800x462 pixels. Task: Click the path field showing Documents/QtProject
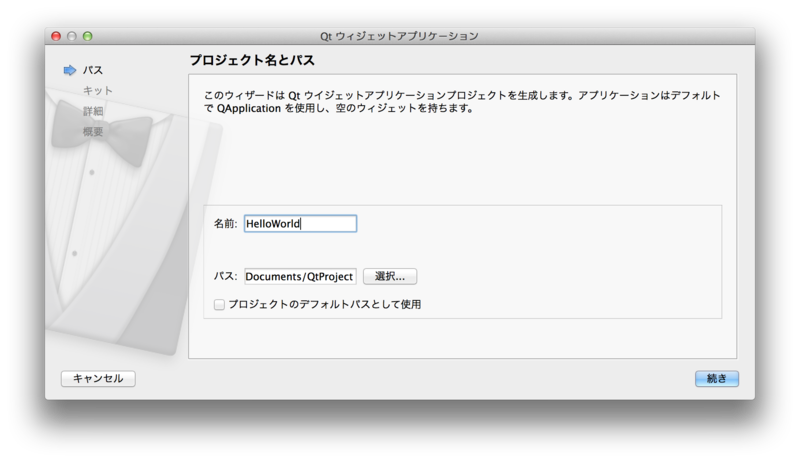tap(300, 276)
